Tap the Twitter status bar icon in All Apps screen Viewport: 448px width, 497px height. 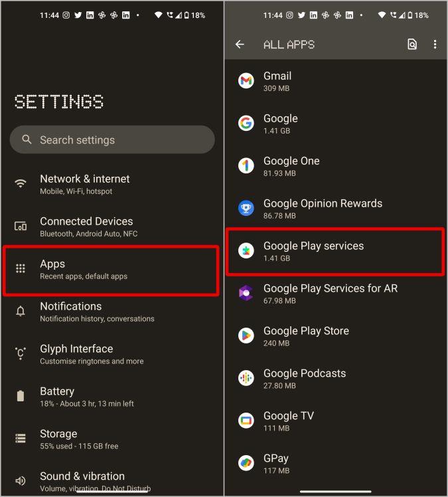301,15
